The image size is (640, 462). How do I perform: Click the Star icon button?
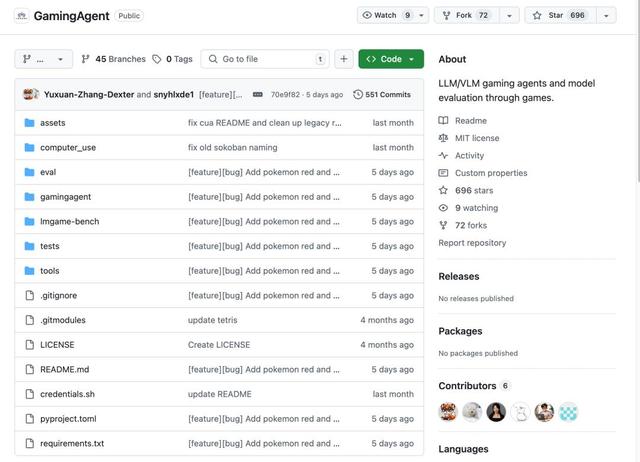point(537,16)
